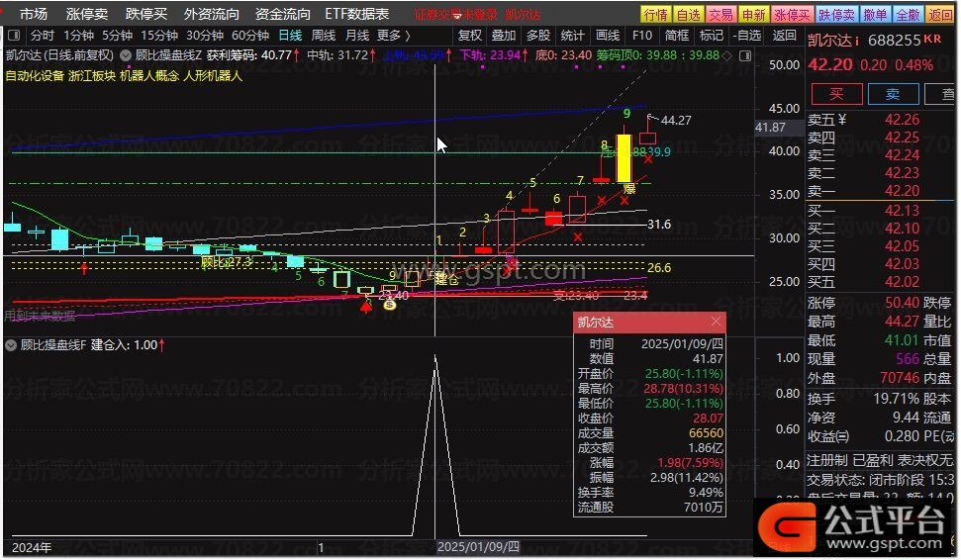Click the 买一 price 42.13
This screenshot has width=961, height=560.
tap(902, 211)
